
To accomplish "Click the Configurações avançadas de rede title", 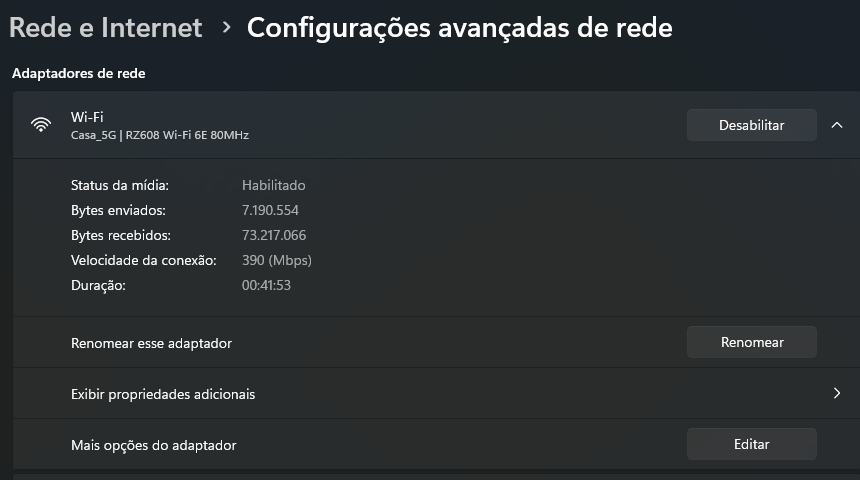I will tap(460, 27).
